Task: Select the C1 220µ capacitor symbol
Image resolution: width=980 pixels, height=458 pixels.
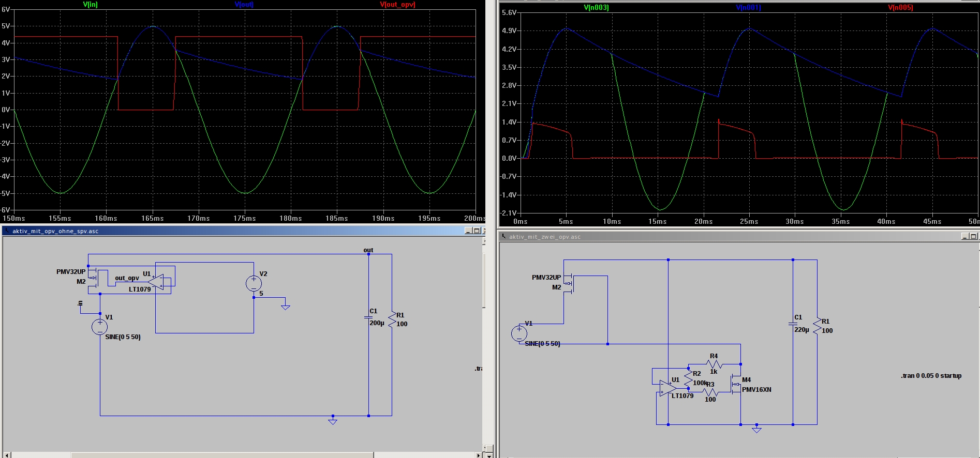Action: tap(793, 324)
